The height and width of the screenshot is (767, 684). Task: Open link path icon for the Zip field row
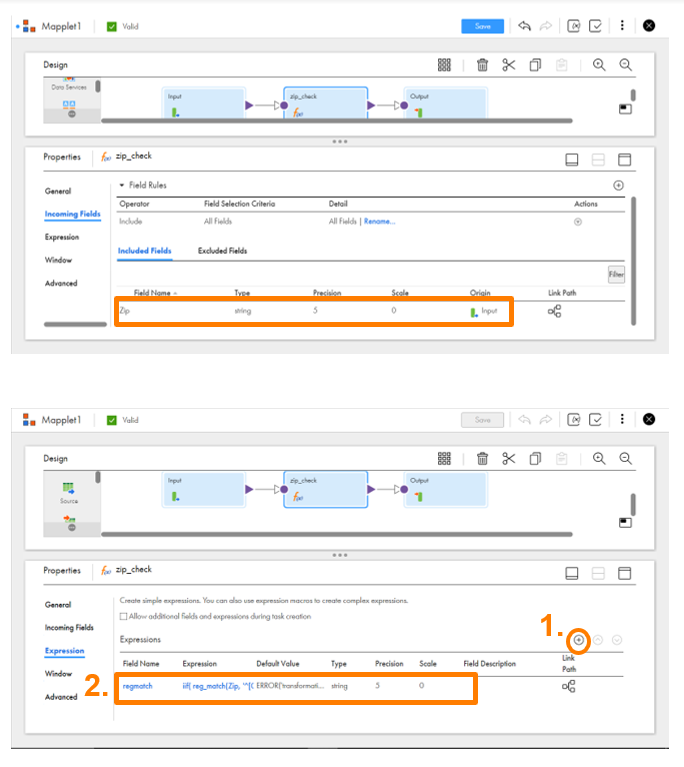pos(554,311)
